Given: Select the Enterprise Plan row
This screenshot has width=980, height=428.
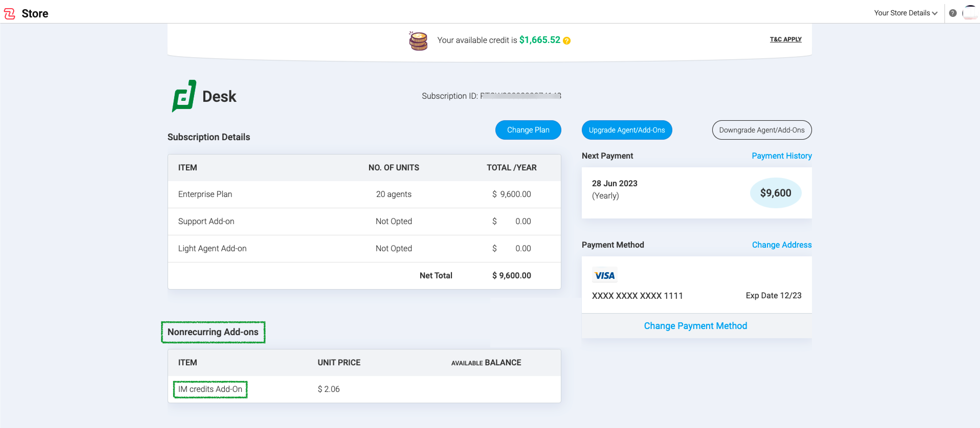Looking at the screenshot, I should 205,194.
